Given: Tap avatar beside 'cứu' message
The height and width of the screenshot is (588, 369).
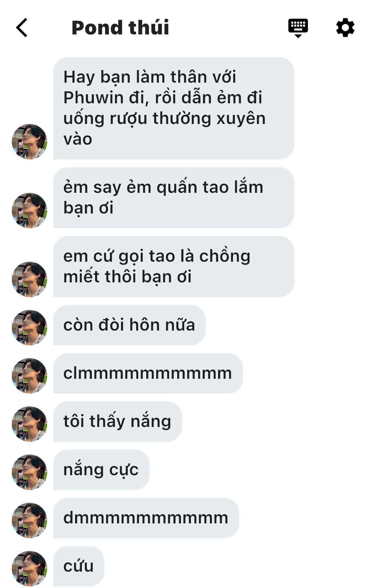Looking at the screenshot, I should [x=30, y=569].
